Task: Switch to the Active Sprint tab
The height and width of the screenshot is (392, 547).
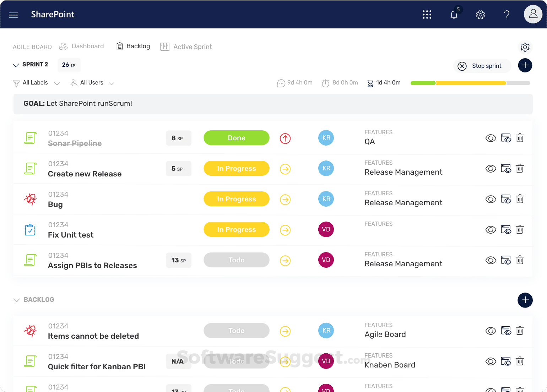Action: 186,47
